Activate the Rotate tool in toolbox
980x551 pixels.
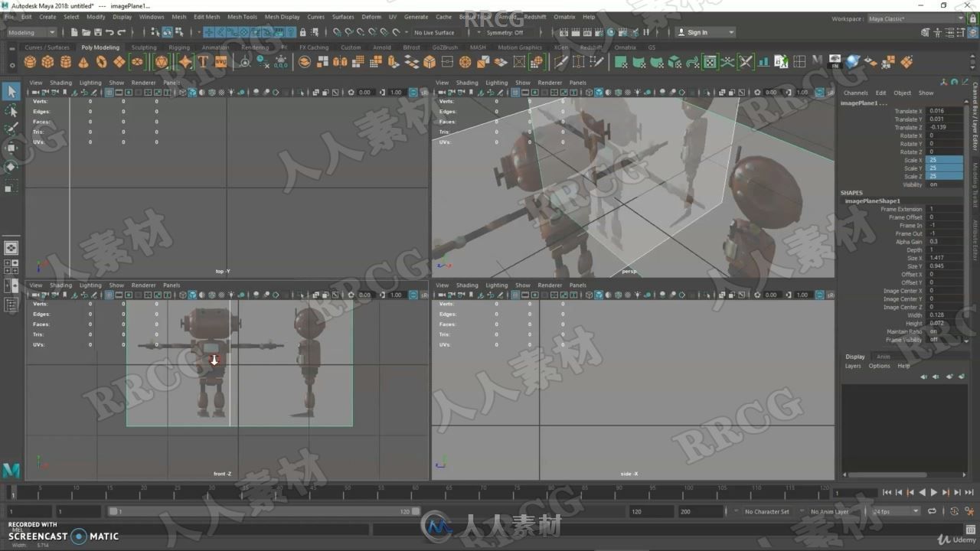pos(11,166)
